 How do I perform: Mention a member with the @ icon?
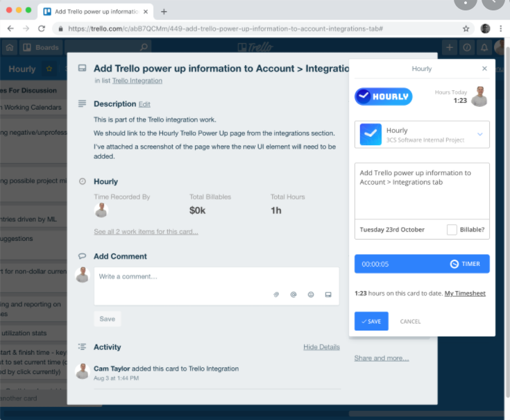294,294
